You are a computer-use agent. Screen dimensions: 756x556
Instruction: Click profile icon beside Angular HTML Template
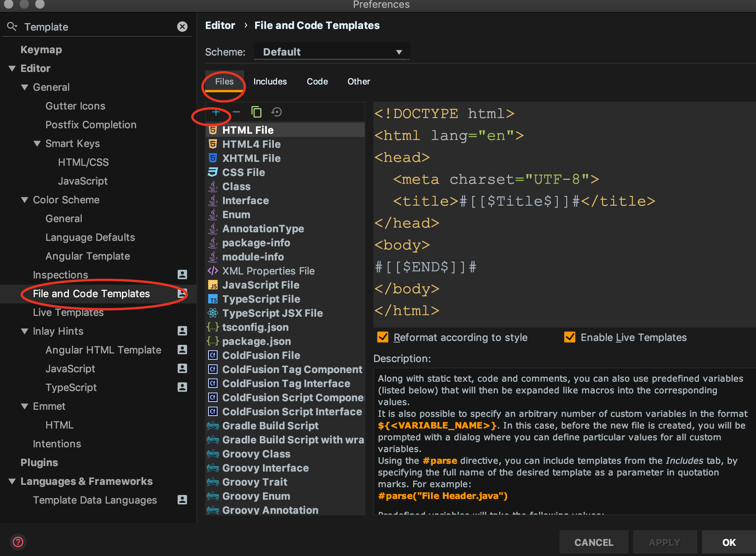(182, 350)
